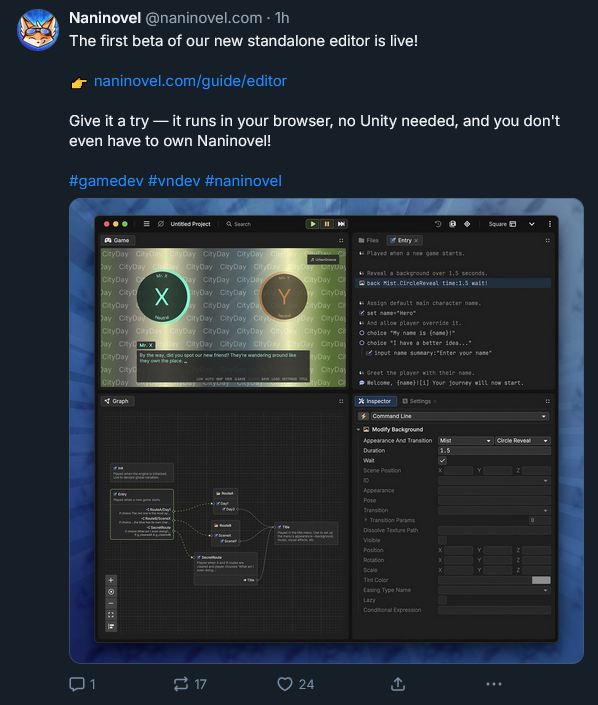Fit graph to view with frame button
This screenshot has height=705, width=598.
(111, 615)
